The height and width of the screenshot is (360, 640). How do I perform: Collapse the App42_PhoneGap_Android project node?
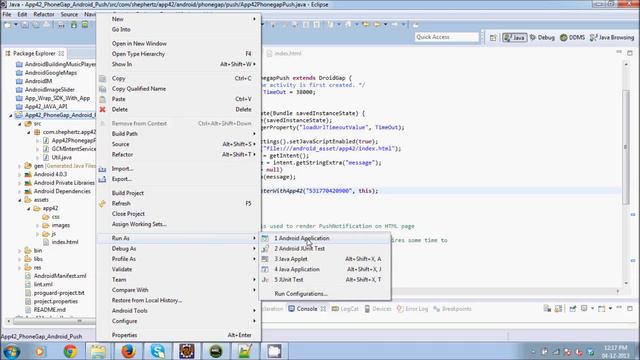click(x=11, y=116)
